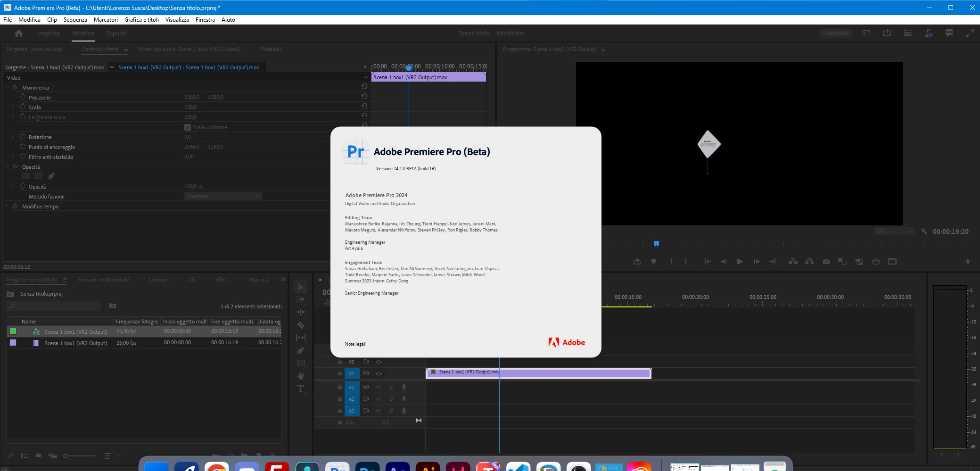This screenshot has width=980, height=471.
Task: Click the violet label swatch of the clip
Action: 13,343
